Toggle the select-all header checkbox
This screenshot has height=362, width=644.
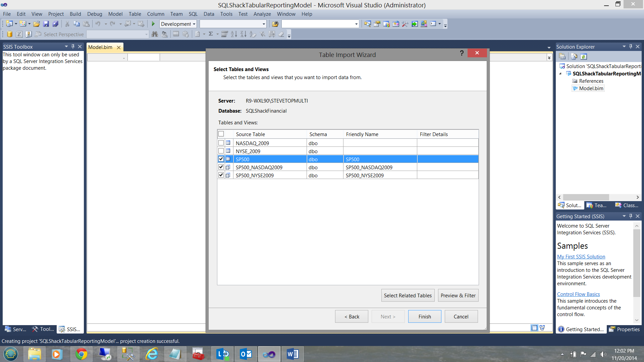pyautogui.click(x=221, y=134)
